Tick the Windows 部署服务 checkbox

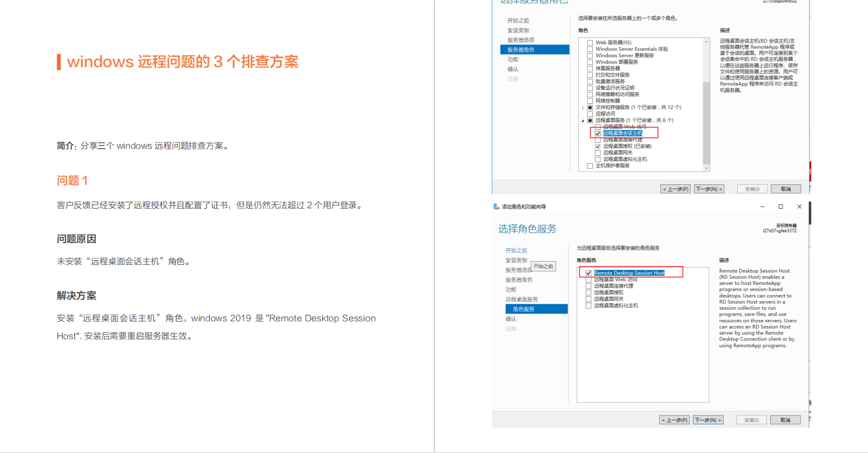(590, 62)
